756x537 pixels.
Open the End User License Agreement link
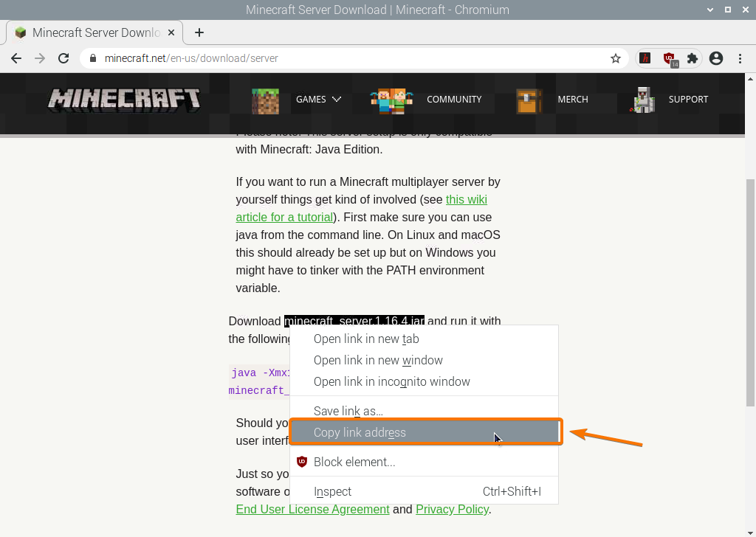point(312,509)
